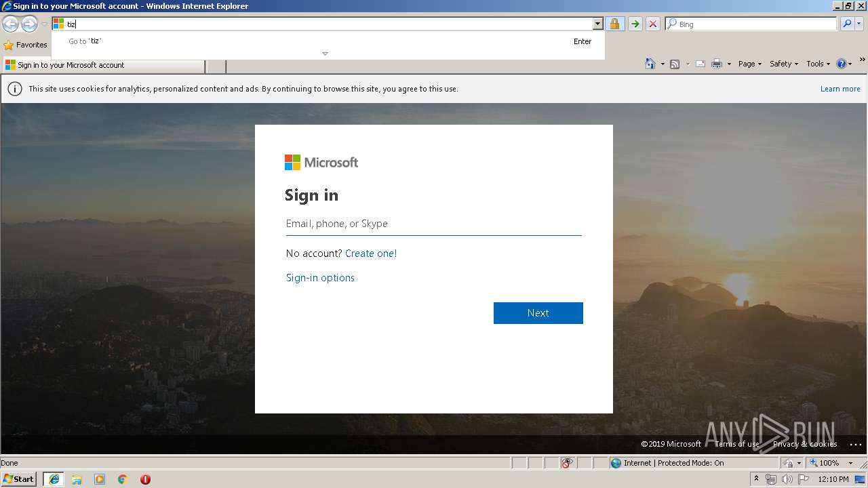Open the search provider dropdown arrow

859,24
